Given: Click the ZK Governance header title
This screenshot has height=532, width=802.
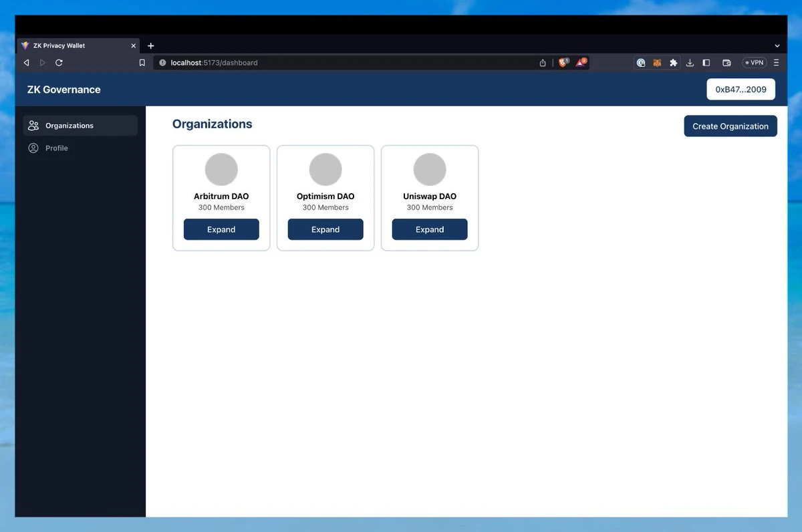Looking at the screenshot, I should point(64,90).
